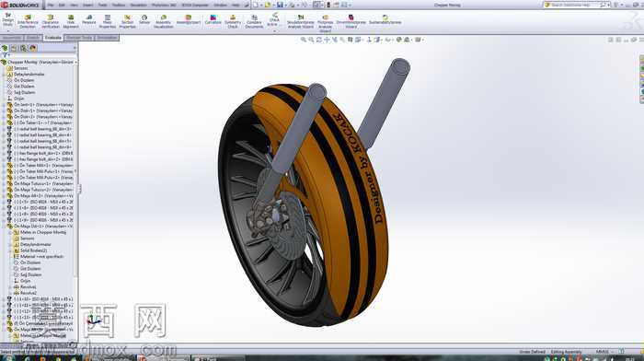Click the Open document icon

(268, 5)
